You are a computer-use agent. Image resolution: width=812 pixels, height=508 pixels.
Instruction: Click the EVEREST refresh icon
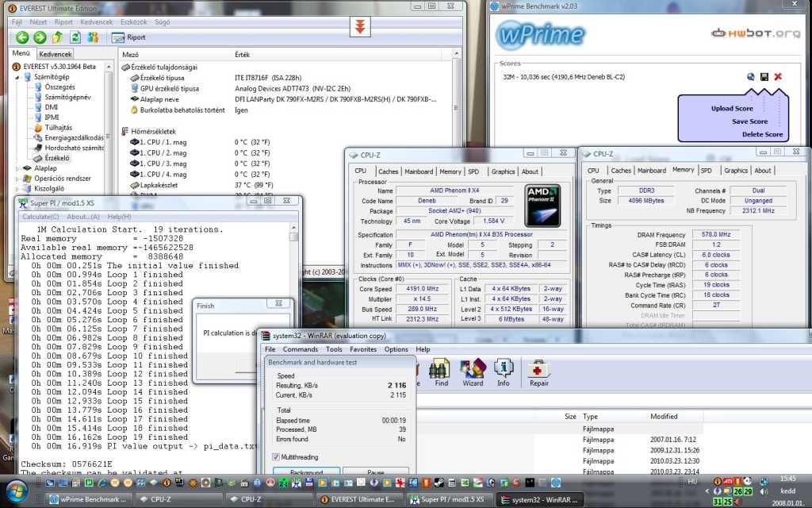tap(75, 37)
